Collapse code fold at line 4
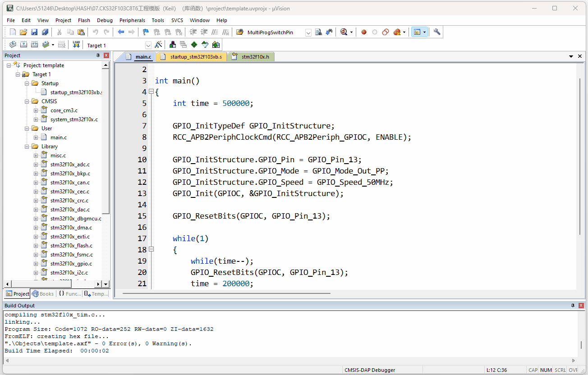This screenshot has height=375, width=588. (151, 92)
